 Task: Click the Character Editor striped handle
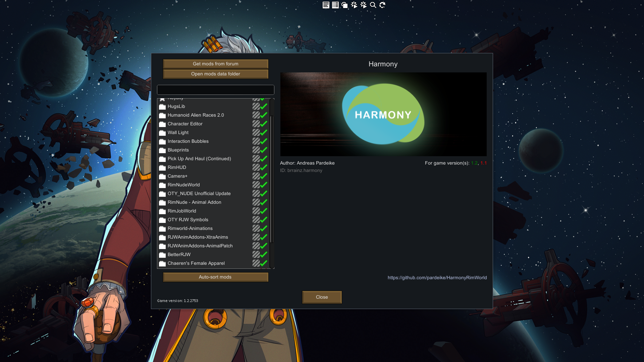256,124
